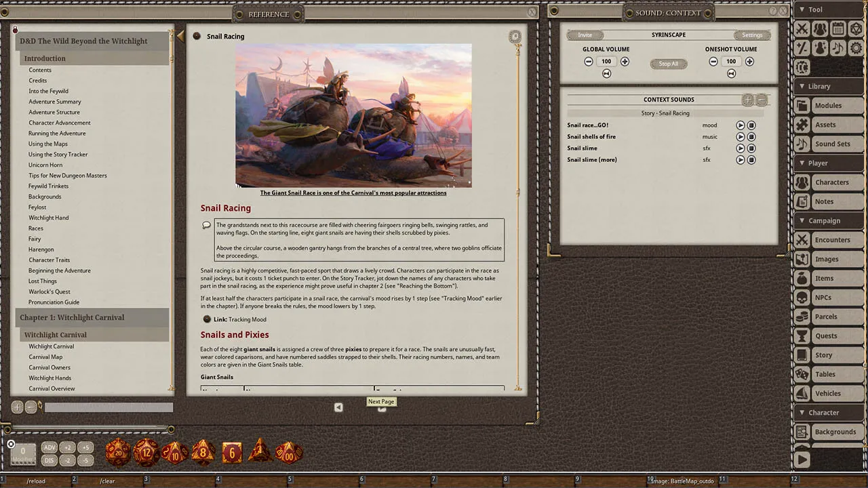Increase the oneshot volume with plus

click(749, 62)
